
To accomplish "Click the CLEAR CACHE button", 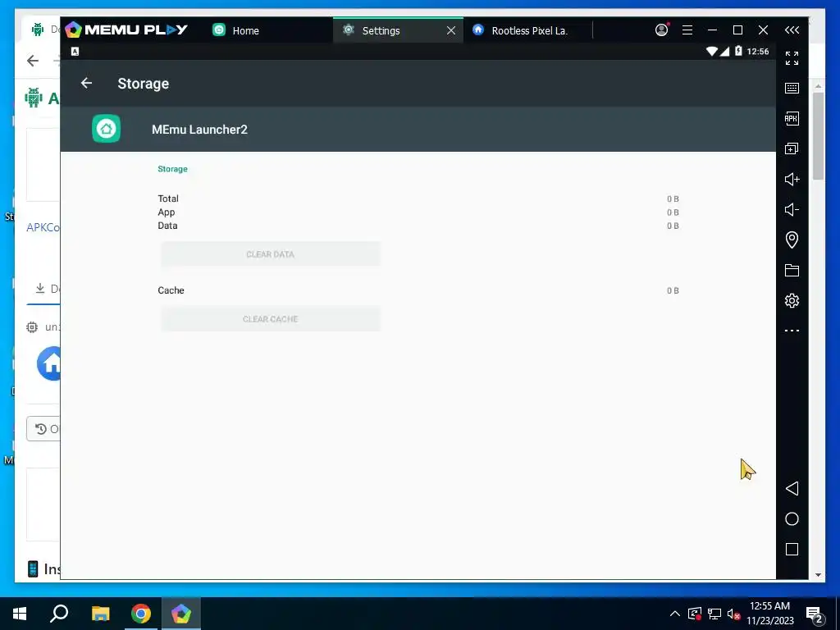I will 271,319.
